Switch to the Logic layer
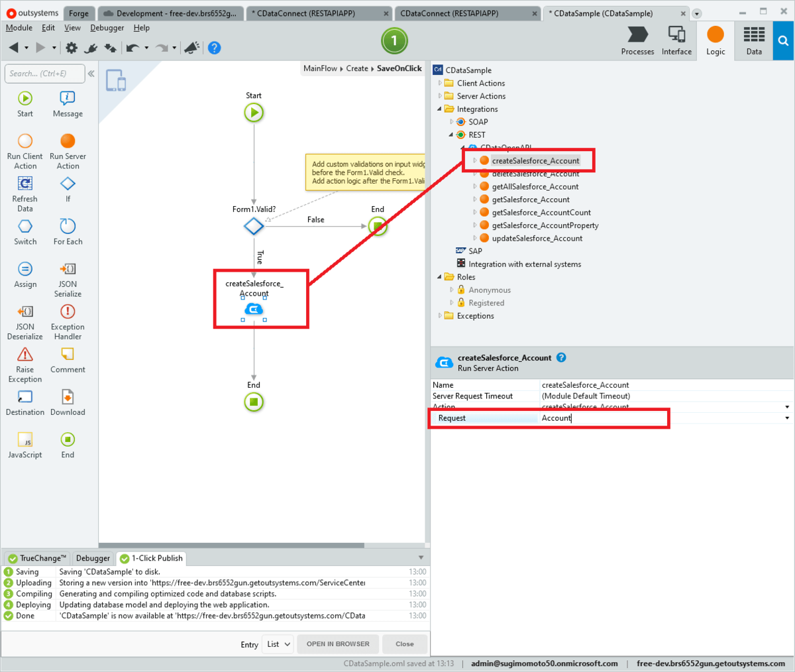 tap(715, 41)
